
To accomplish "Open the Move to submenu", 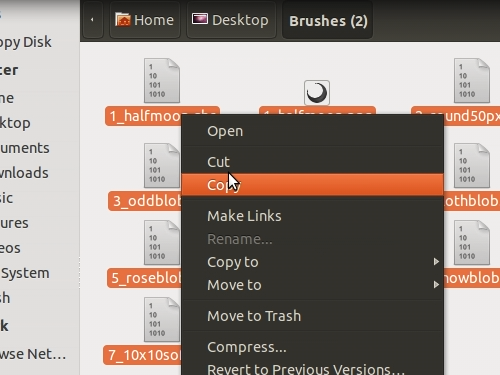I will [312, 285].
